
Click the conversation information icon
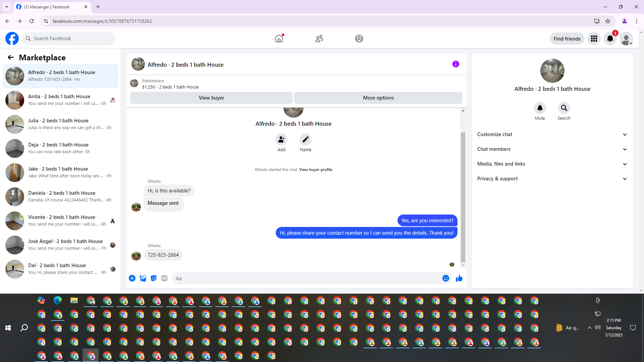tap(455, 64)
